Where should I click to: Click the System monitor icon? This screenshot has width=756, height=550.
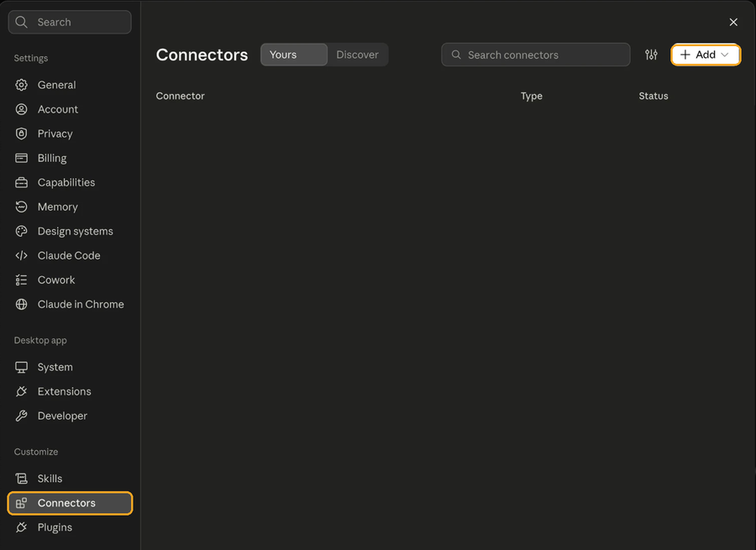pyautogui.click(x=21, y=367)
